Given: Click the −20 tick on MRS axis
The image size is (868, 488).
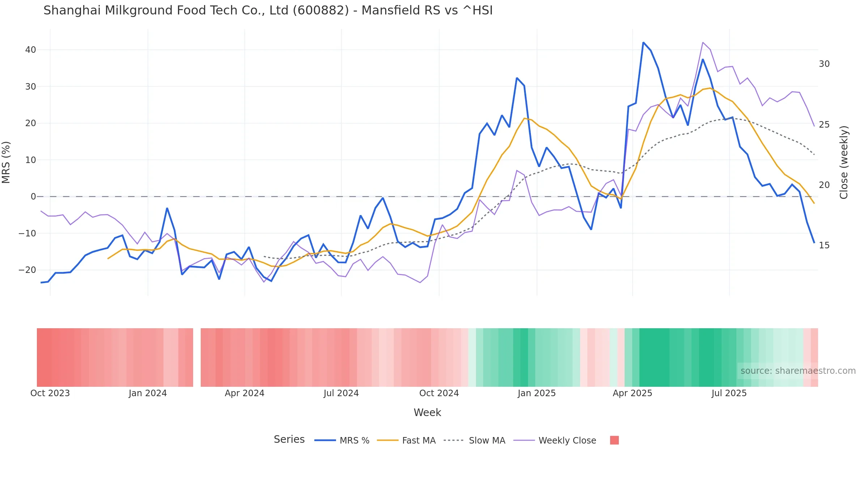Looking at the screenshot, I should click(x=27, y=270).
